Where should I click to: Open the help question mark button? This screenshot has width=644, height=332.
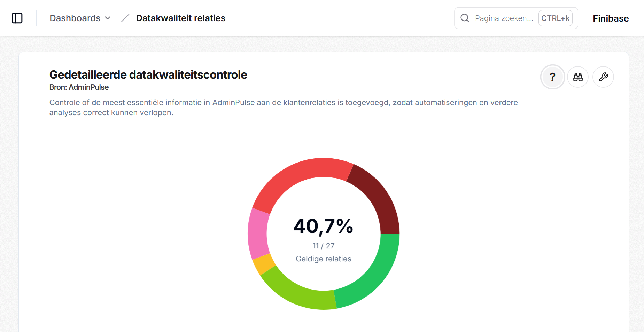pos(552,77)
